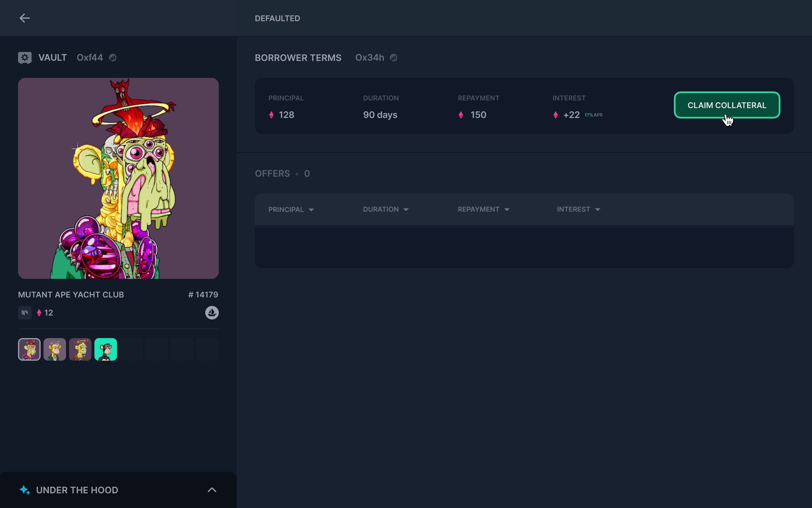Click the Under the Hood sparkle icon
Screen dimensions: 812x508
[25, 490]
